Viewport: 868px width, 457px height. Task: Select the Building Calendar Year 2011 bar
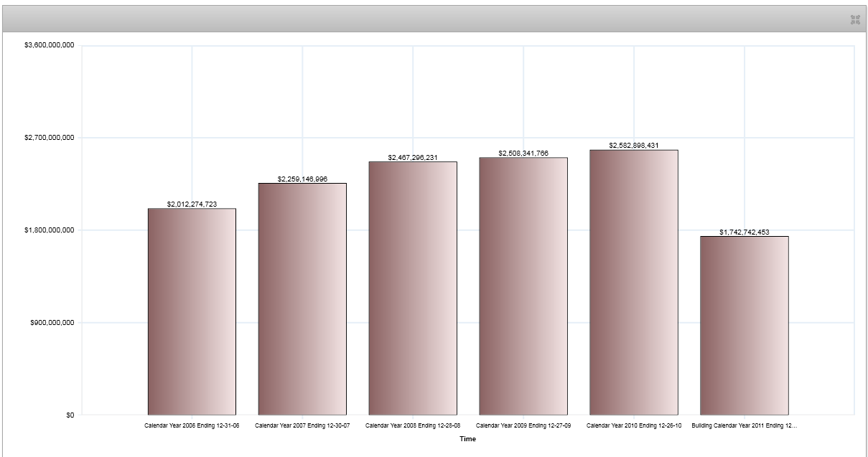point(745,325)
